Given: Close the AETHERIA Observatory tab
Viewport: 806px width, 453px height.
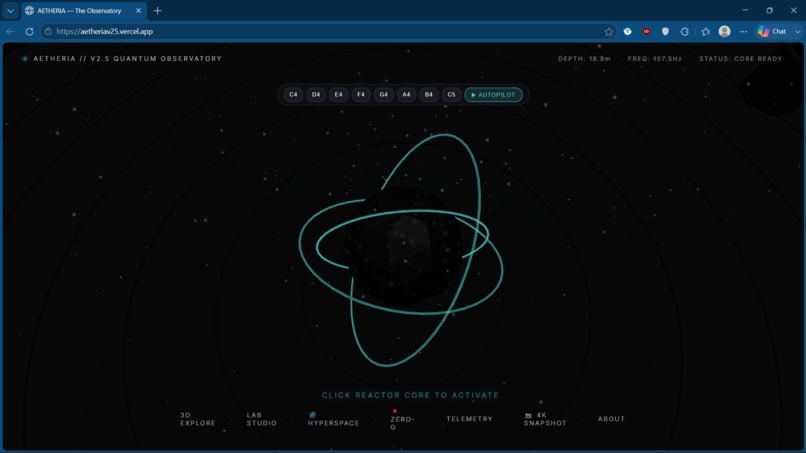Looking at the screenshot, I should pyautogui.click(x=138, y=10).
